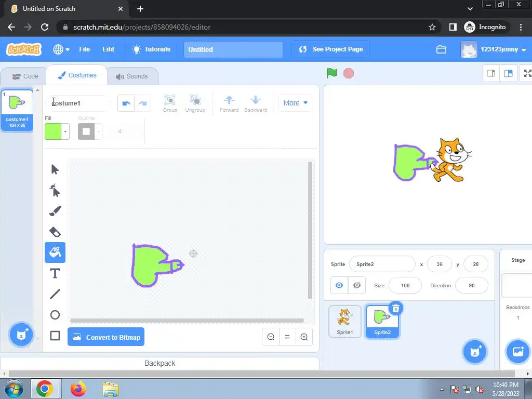Click See Project Page button
The width and height of the screenshot is (532, 399).
tap(330, 49)
